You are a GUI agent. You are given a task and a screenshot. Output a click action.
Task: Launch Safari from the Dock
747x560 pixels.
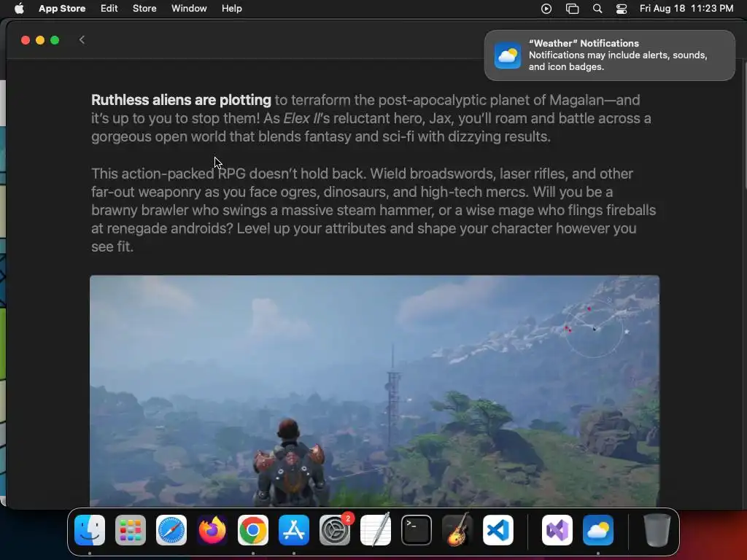click(171, 530)
